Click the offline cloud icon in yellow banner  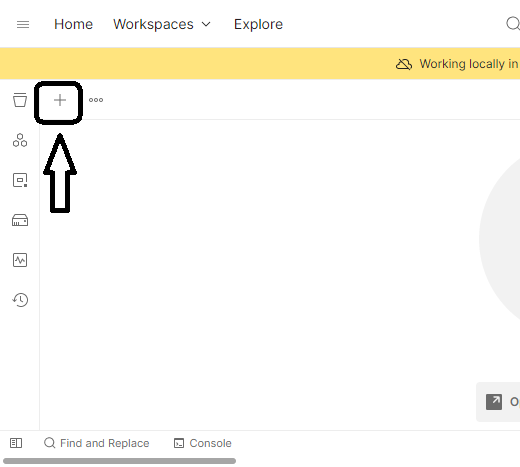pos(404,64)
